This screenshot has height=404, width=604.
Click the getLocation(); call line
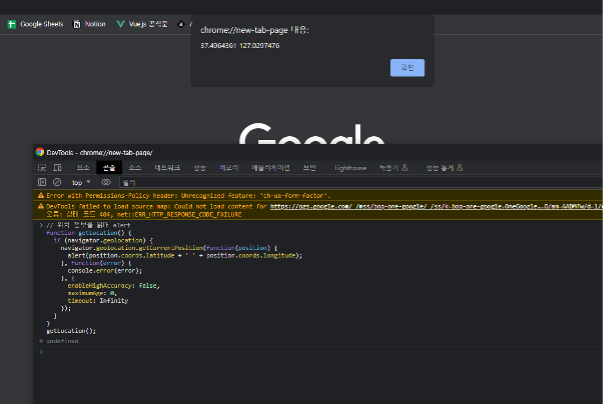pyautogui.click(x=71, y=330)
